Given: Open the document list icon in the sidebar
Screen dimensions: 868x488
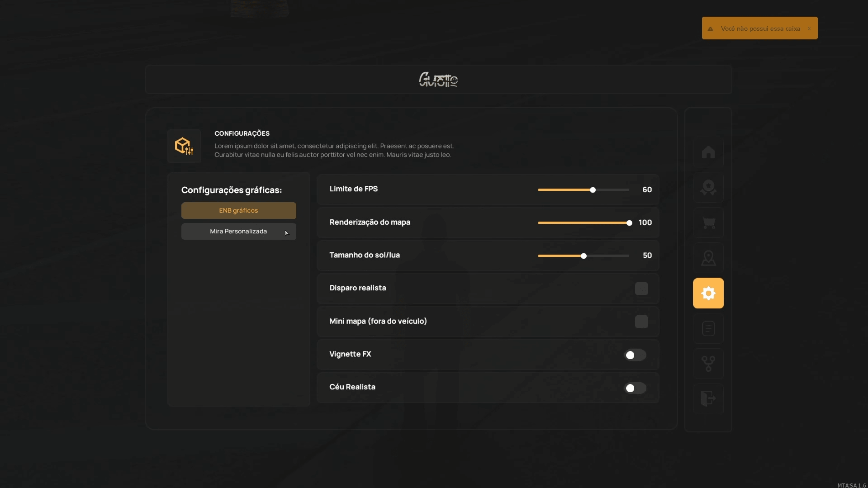Looking at the screenshot, I should pos(708,328).
